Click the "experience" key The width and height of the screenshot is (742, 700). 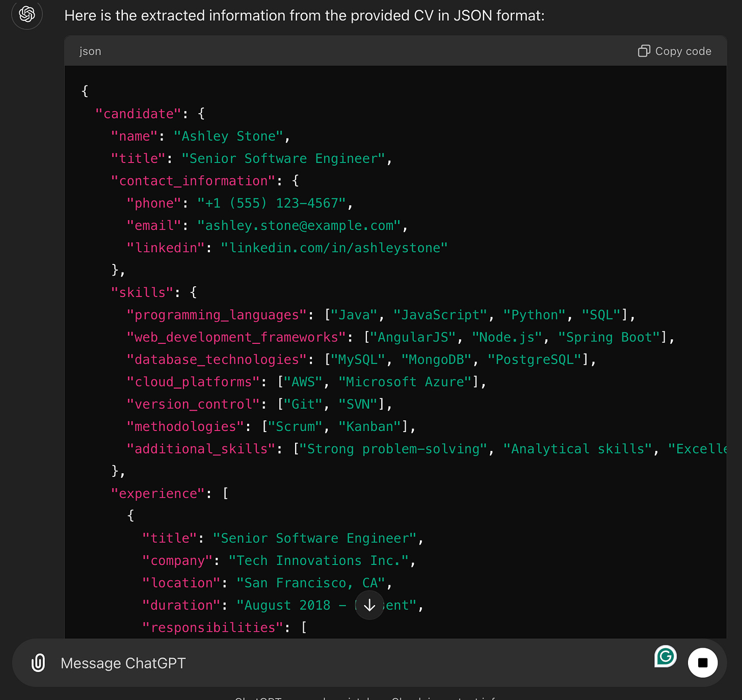(158, 493)
